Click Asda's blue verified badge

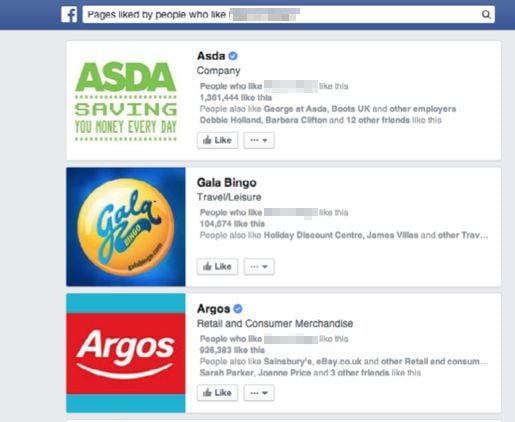pos(233,56)
